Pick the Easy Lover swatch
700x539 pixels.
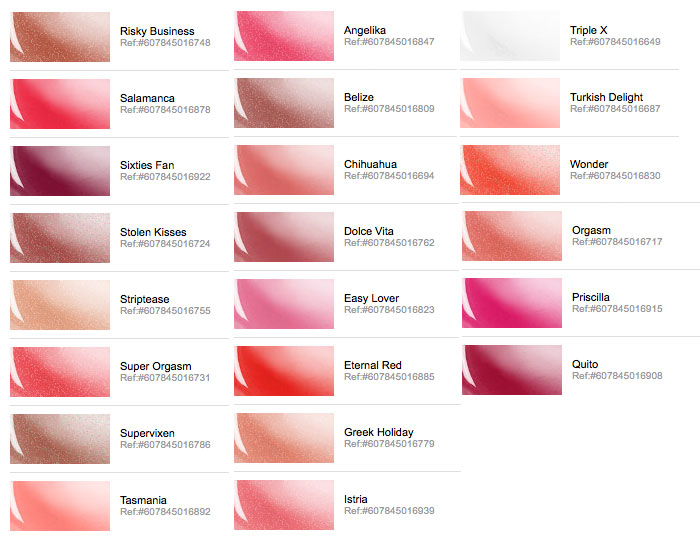point(284,304)
